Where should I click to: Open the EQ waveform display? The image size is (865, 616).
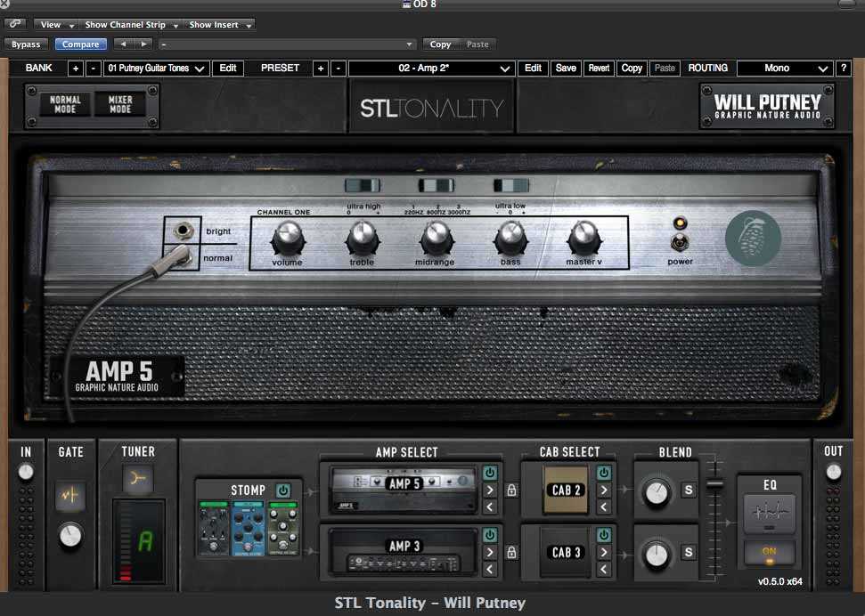(x=769, y=513)
